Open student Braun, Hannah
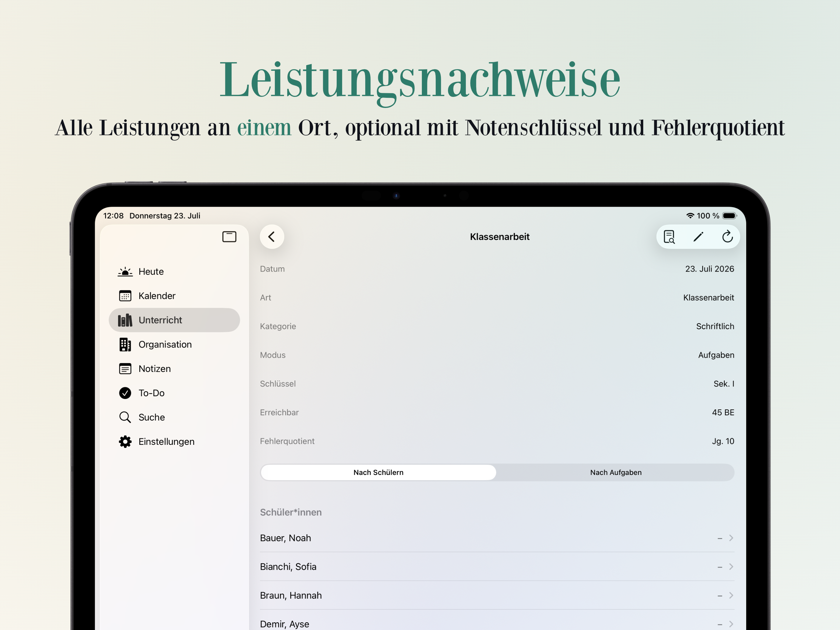840x630 pixels. pos(497,596)
